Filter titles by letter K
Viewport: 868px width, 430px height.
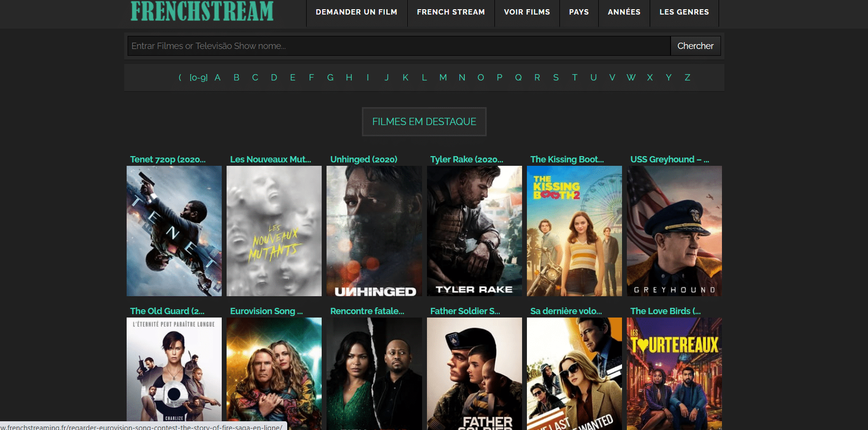pos(406,78)
